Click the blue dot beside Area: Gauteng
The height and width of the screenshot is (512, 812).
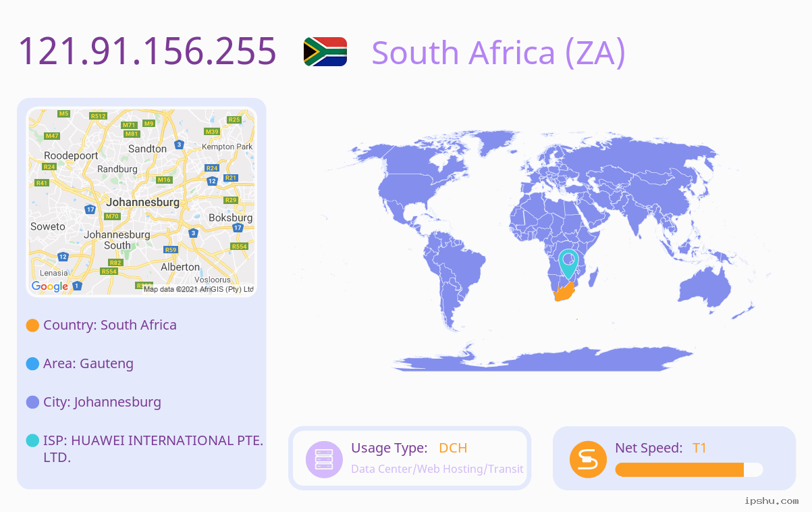tap(32, 364)
